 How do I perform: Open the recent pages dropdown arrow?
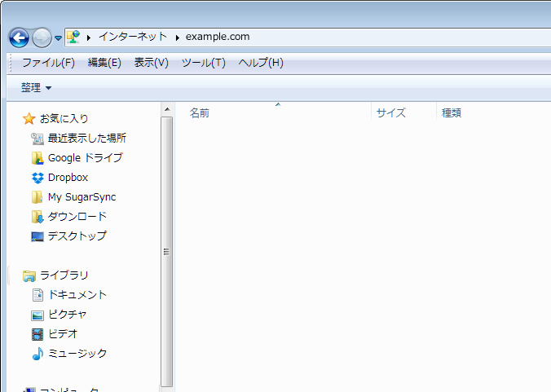click(x=59, y=38)
